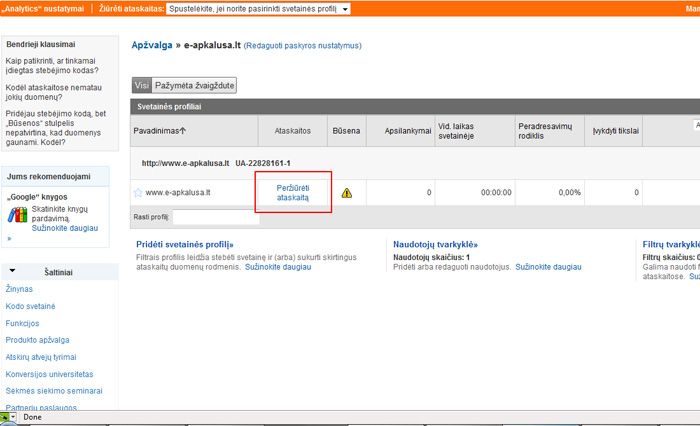Click the 00:00:00 average time value

(496, 192)
